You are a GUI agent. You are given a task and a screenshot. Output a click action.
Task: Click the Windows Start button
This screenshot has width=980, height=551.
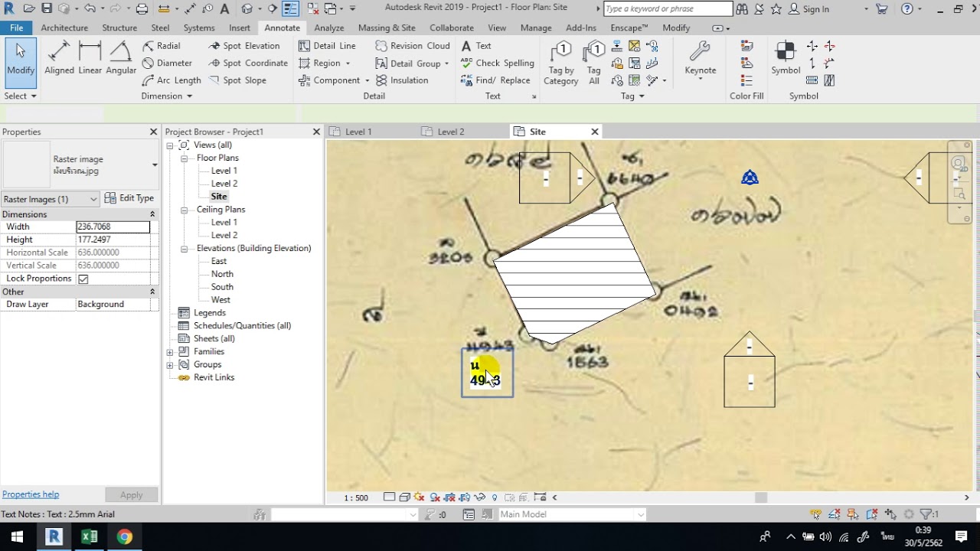[17, 536]
